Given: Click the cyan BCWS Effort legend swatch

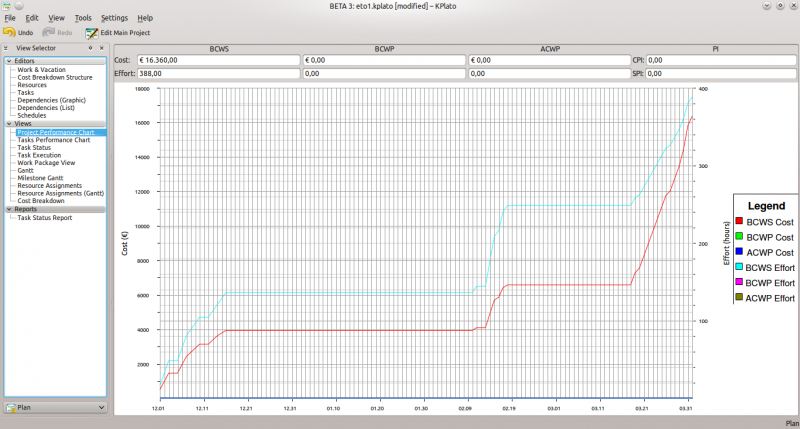Looking at the screenshot, I should pyautogui.click(x=739, y=269).
